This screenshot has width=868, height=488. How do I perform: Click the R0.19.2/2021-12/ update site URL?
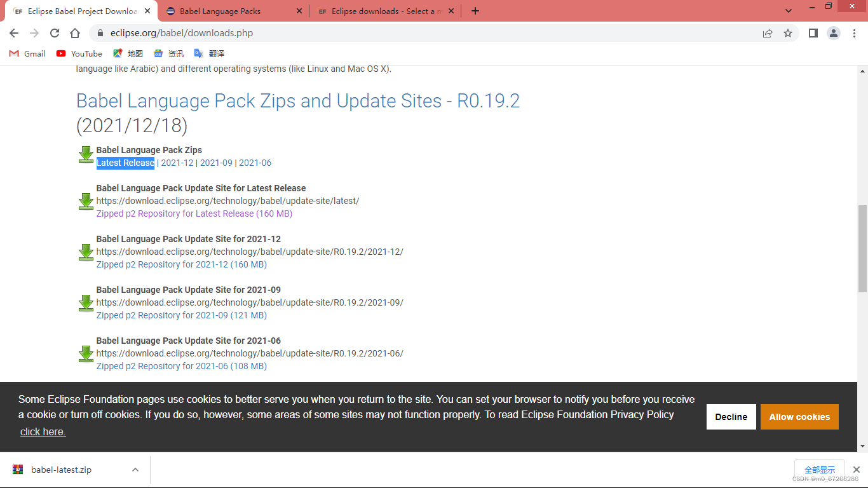pyautogui.click(x=250, y=252)
